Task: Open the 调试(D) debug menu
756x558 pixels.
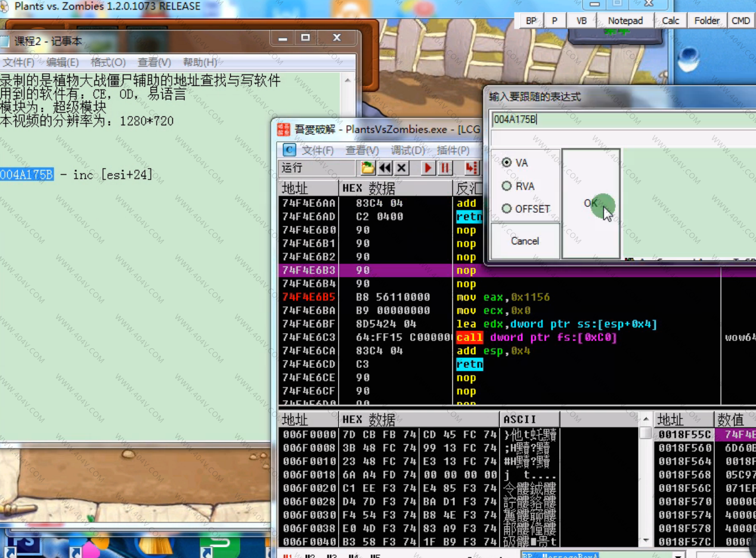Action: 408,150
